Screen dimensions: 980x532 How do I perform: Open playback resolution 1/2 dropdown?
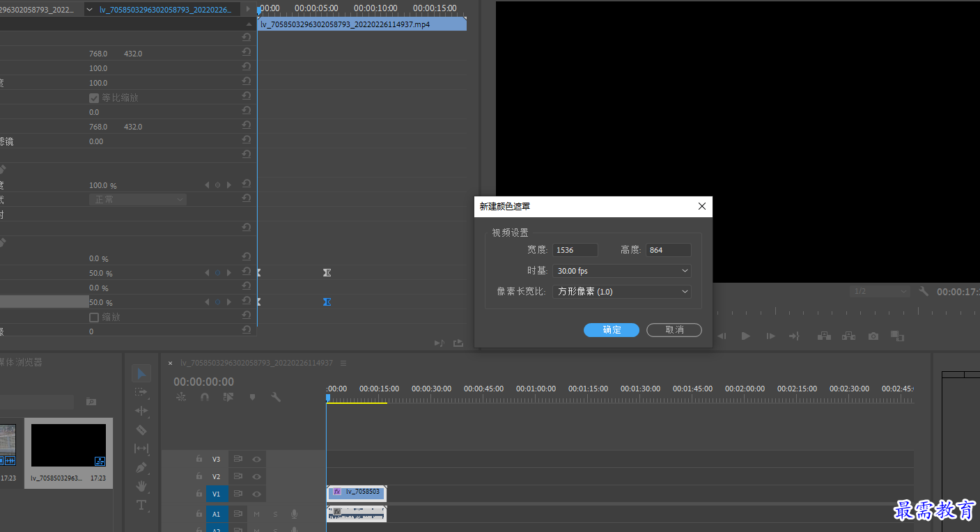(x=880, y=291)
